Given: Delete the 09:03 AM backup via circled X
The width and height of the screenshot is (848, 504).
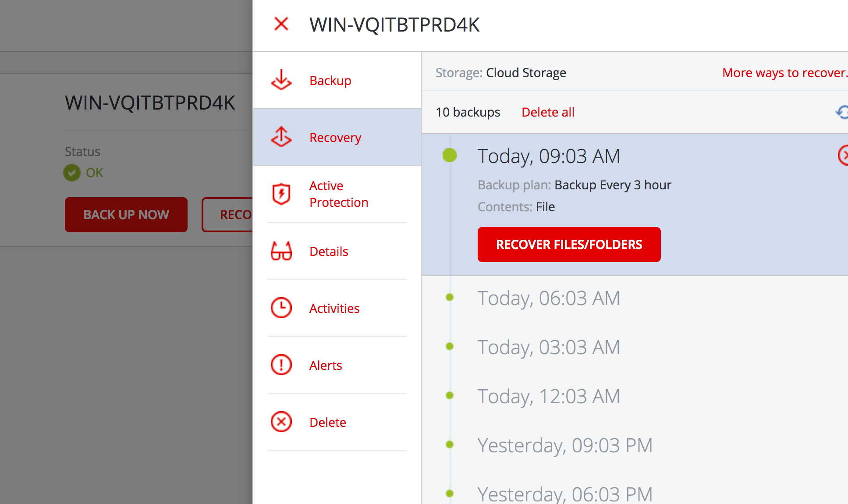Looking at the screenshot, I should tap(844, 155).
